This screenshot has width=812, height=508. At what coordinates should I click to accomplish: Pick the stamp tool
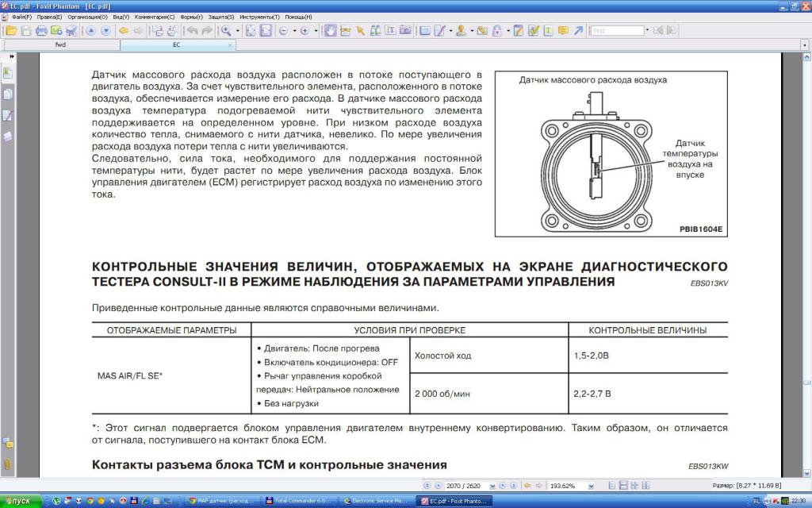[x=461, y=31]
